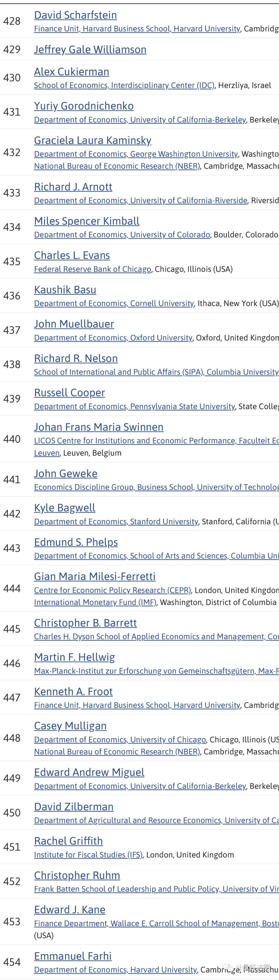Select Yuriy Gorodnichenko's name link
This screenshot has width=279, height=980.
point(84,106)
